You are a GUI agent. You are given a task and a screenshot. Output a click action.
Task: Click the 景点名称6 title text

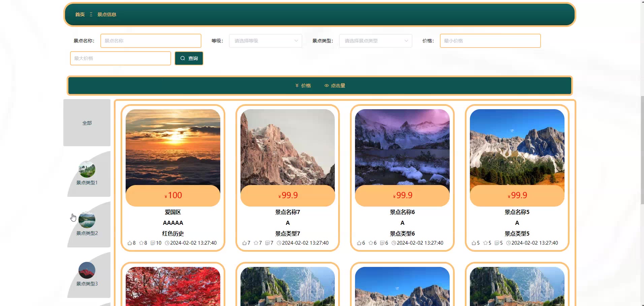pos(402,212)
